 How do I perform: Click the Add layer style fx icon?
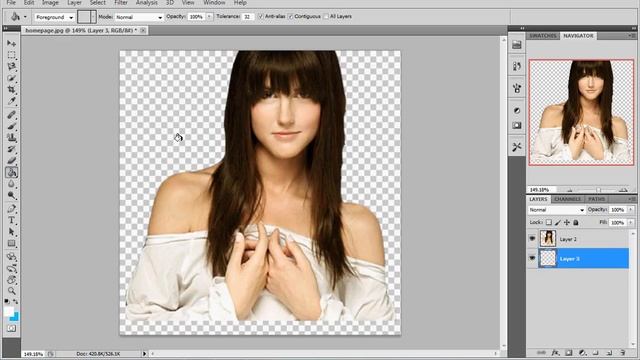[x=555, y=353]
